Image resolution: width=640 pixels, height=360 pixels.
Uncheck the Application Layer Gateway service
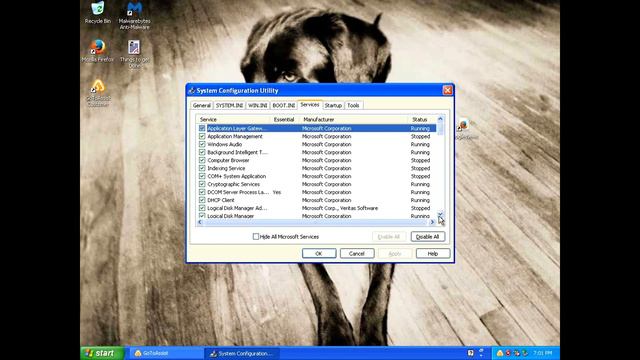pos(202,128)
